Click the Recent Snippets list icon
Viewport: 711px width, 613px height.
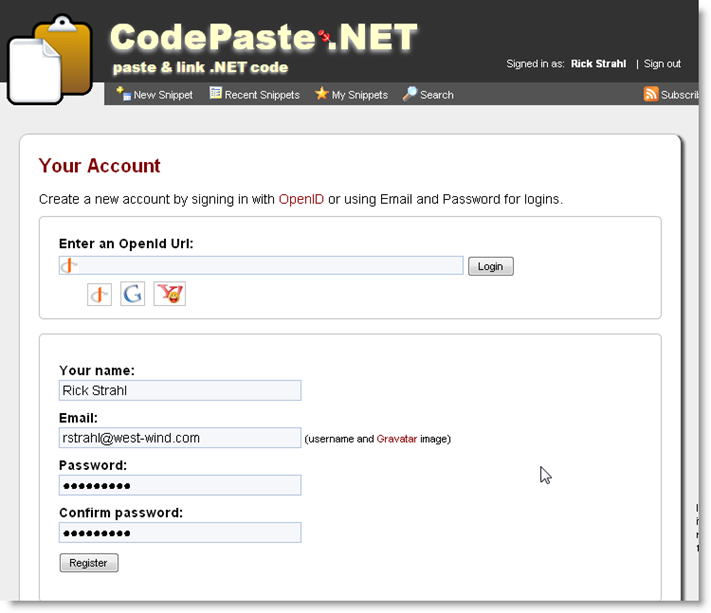coord(215,93)
